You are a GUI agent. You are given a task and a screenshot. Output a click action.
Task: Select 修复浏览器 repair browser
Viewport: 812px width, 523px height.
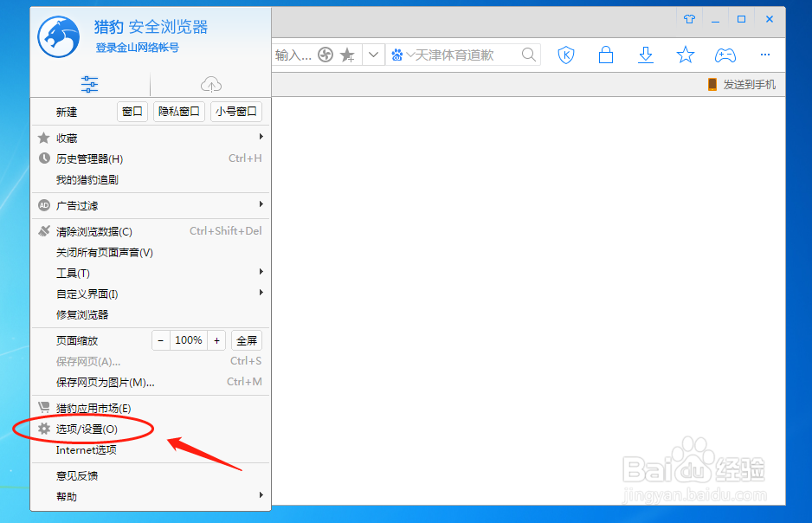tap(151, 314)
